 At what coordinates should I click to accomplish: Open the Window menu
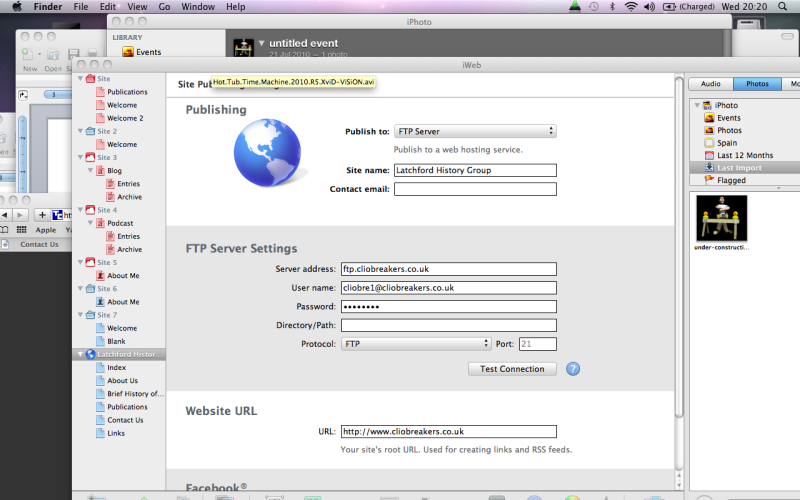point(198,7)
